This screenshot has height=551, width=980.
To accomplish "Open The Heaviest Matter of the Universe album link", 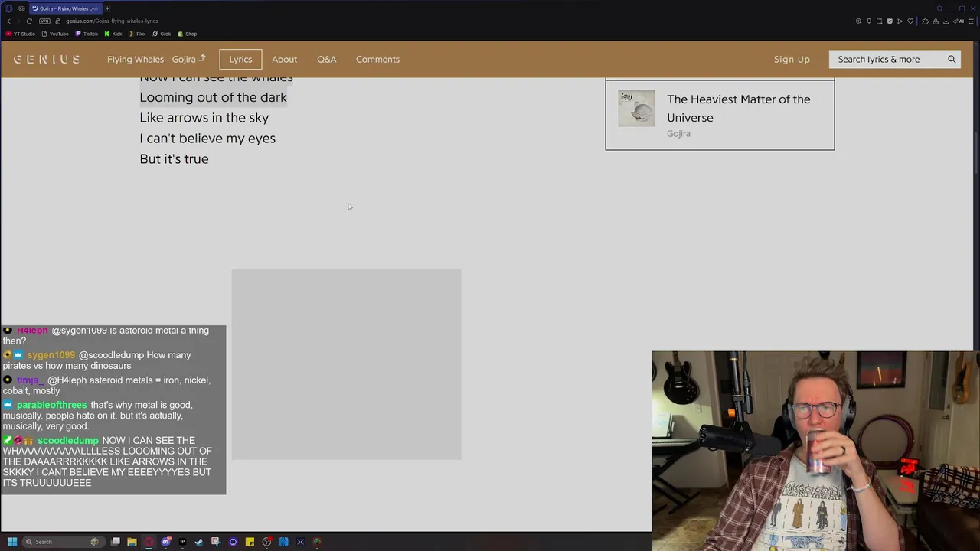I will pyautogui.click(x=738, y=108).
